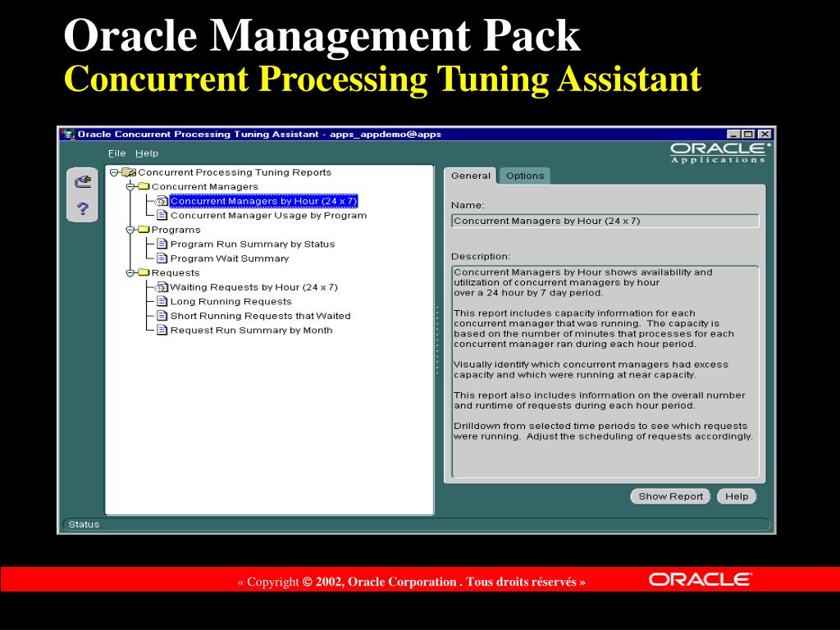
Task: Click the question mark help icon
Action: pos(83,208)
